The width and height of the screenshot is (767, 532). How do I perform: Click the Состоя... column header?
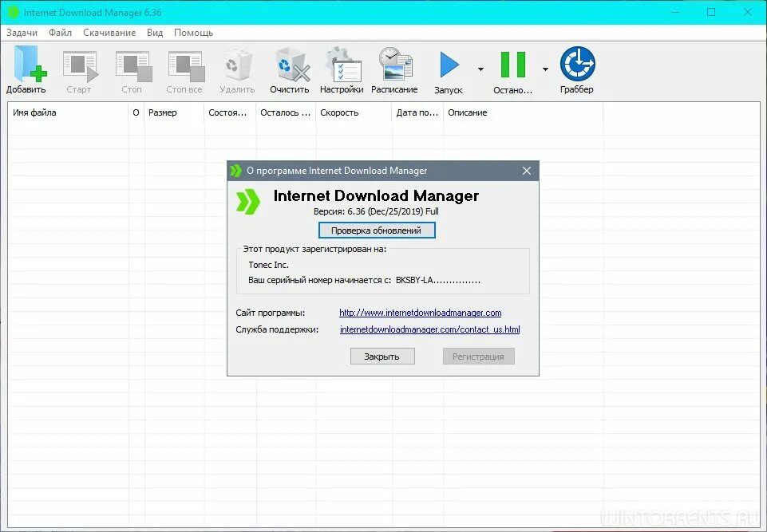click(230, 112)
